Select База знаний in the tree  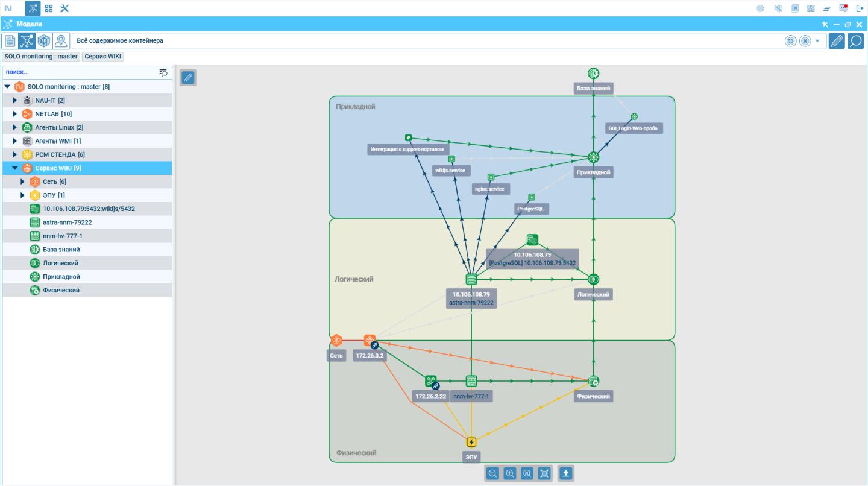pos(61,250)
